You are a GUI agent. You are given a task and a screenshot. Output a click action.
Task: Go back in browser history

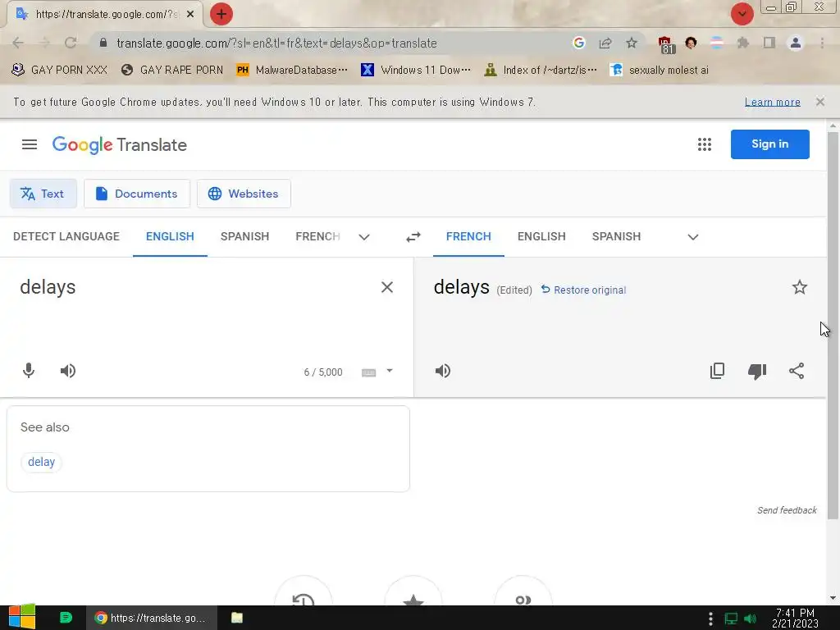coord(18,43)
